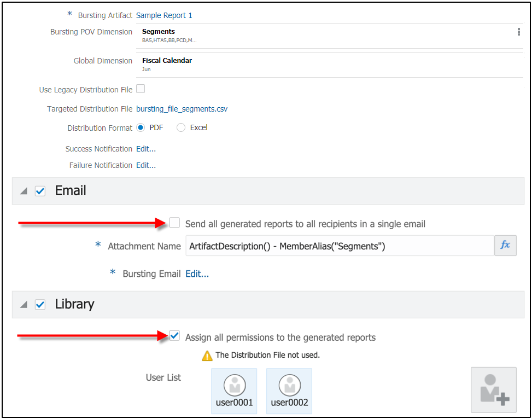Click the add user icon button

(493, 389)
